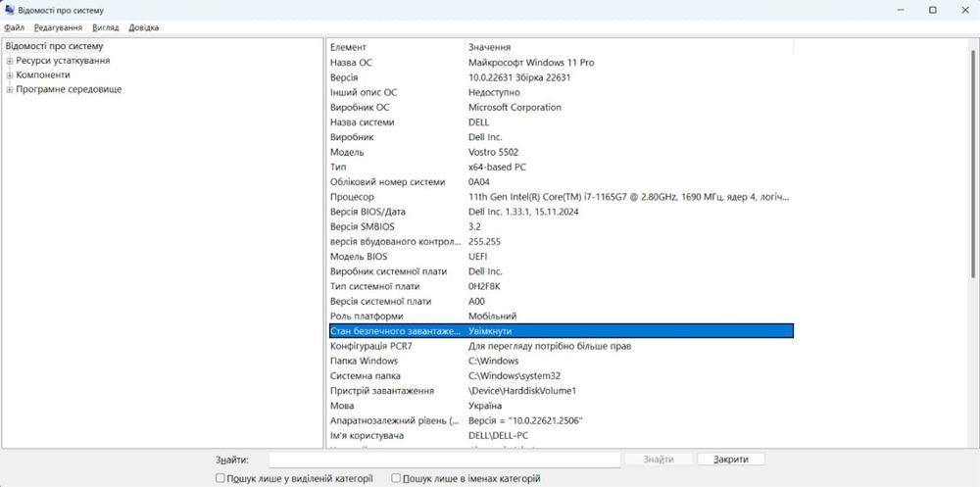Select the Папка Windows row
980x487 pixels.
[x=562, y=361]
